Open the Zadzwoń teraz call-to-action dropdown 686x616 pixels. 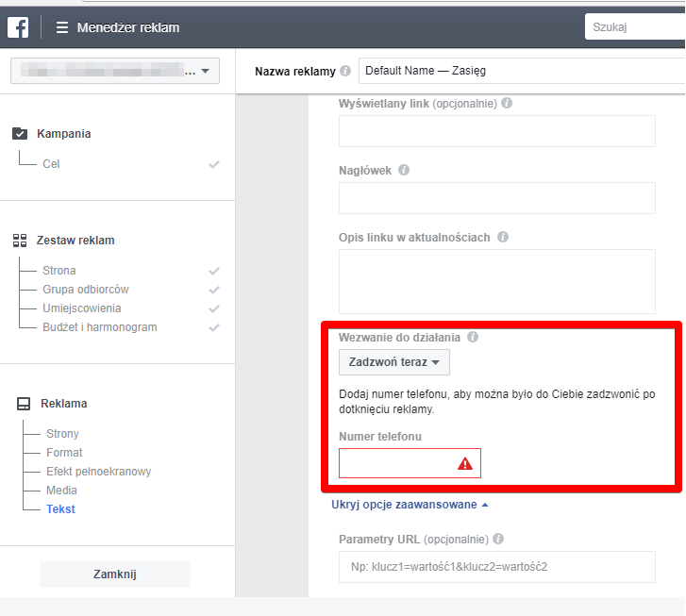click(394, 362)
